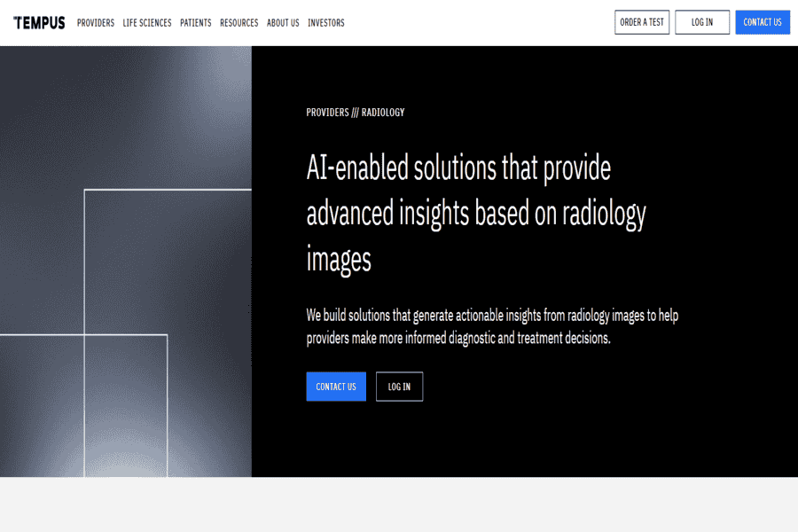
Task: Click the blue Contact Us header button
Action: (763, 22)
